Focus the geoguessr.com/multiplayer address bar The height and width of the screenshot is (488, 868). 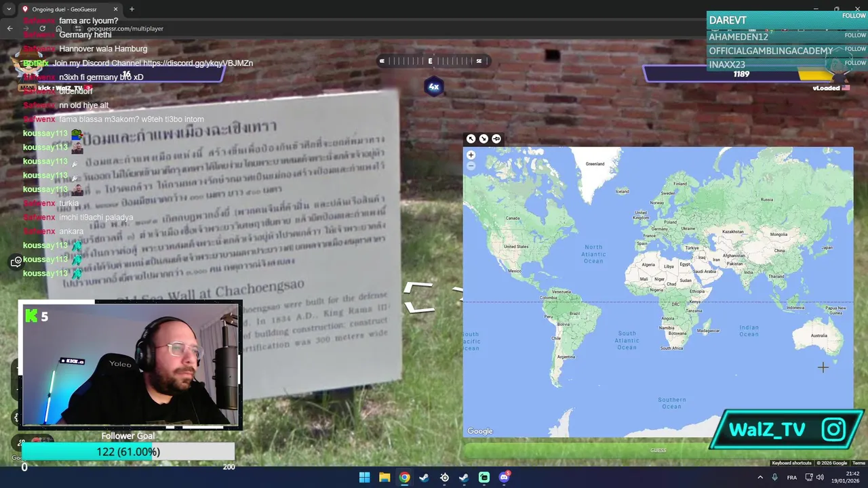(125, 28)
